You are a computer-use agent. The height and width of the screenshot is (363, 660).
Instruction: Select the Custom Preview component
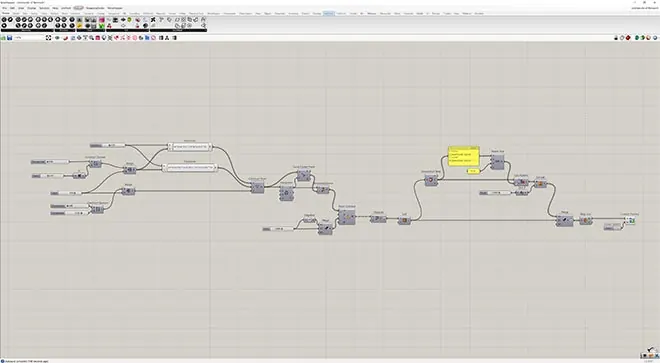click(x=630, y=221)
